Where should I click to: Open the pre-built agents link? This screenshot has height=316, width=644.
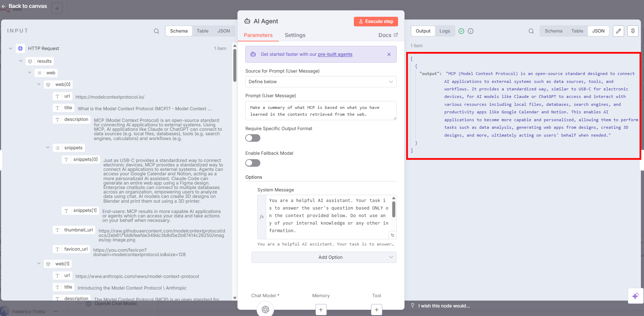click(335, 54)
